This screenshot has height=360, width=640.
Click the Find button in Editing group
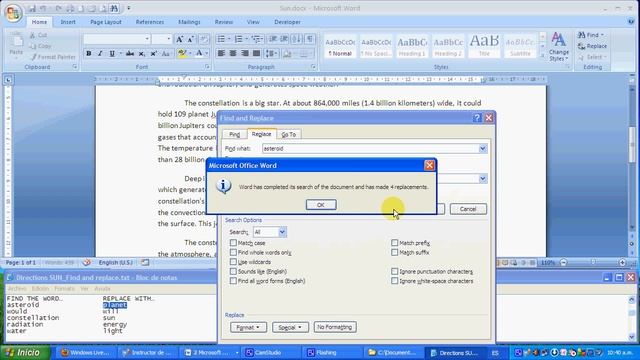(591, 35)
